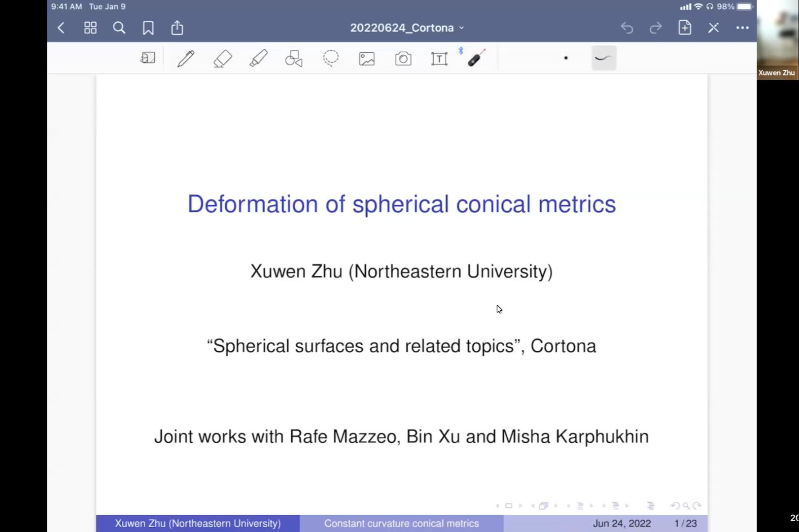
Task: Click footer author 'Xuwen Zhu (Northeastern University)'
Action: pyautogui.click(x=198, y=523)
